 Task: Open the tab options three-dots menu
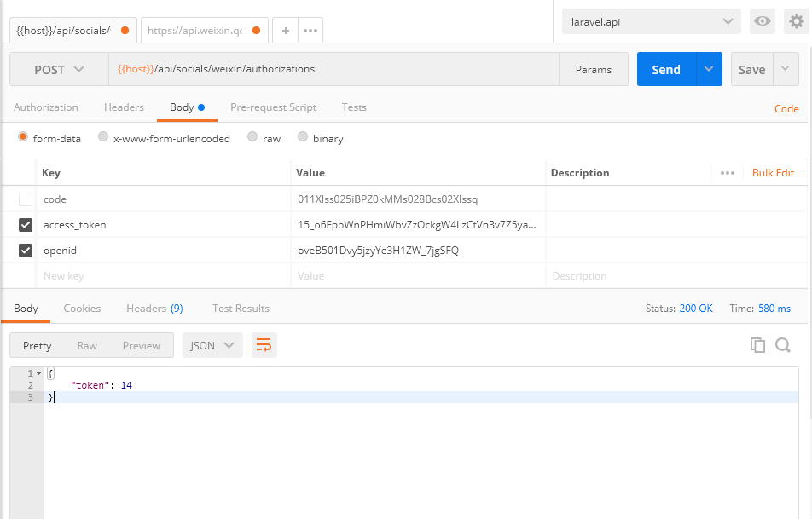(310, 30)
